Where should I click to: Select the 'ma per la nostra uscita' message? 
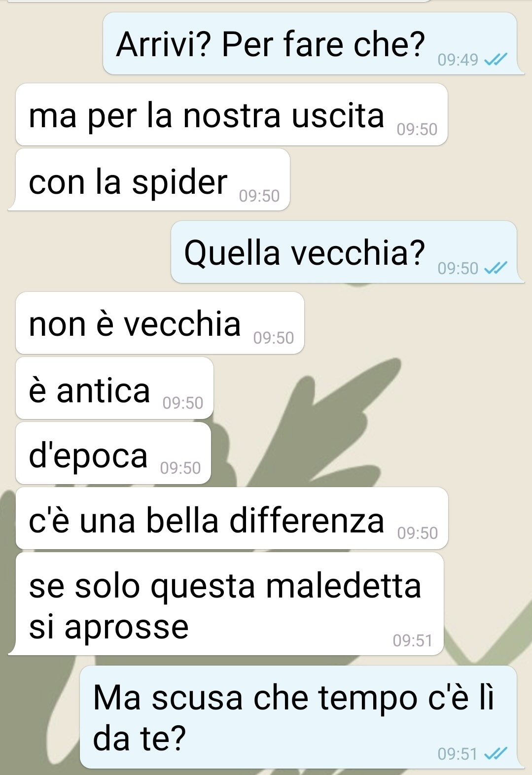tap(232, 114)
